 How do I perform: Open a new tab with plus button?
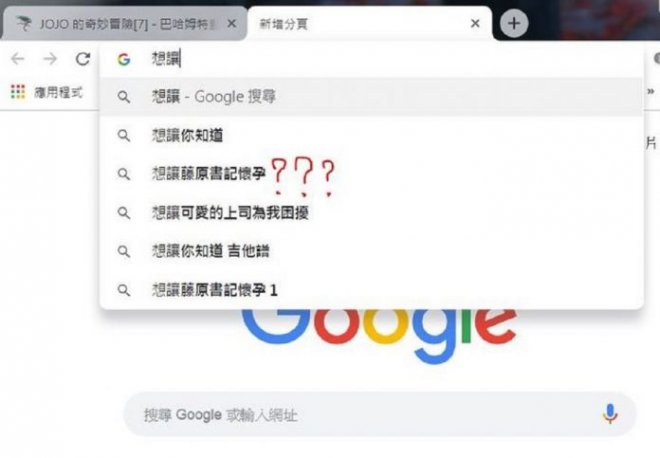pos(514,23)
